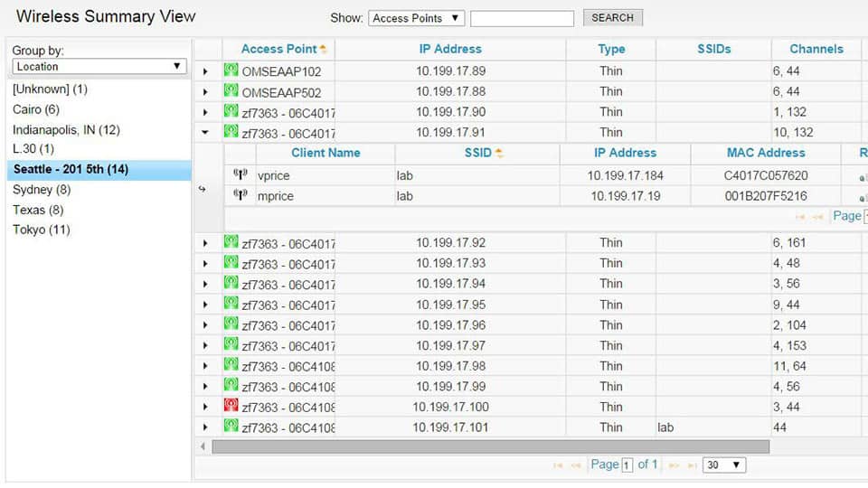Click previous-page icon in client list pager
Image resolution: width=868 pixels, height=488 pixels.
tap(817, 217)
